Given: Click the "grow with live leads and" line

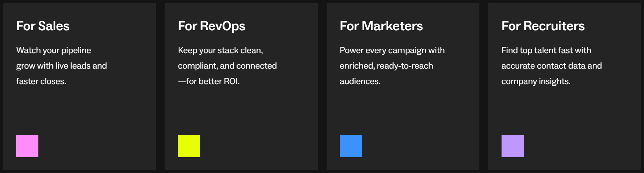Looking at the screenshot, I should point(62,66).
